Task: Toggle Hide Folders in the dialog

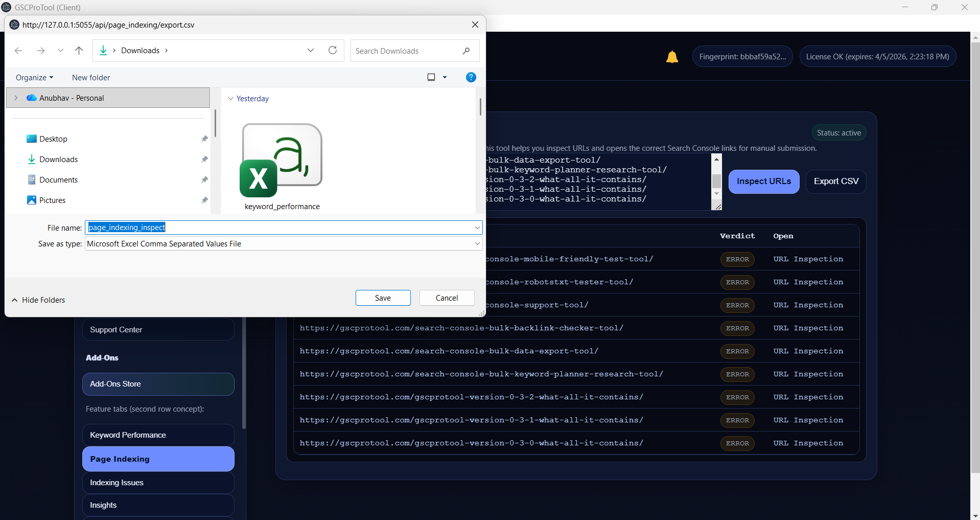Action: coord(38,300)
